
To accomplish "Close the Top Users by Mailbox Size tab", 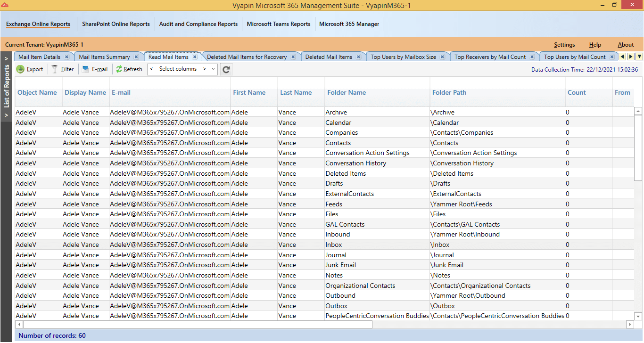I will tap(442, 57).
